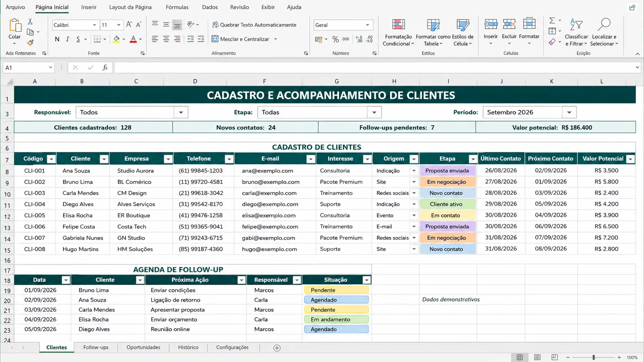Apply percent style format

(x=335, y=39)
